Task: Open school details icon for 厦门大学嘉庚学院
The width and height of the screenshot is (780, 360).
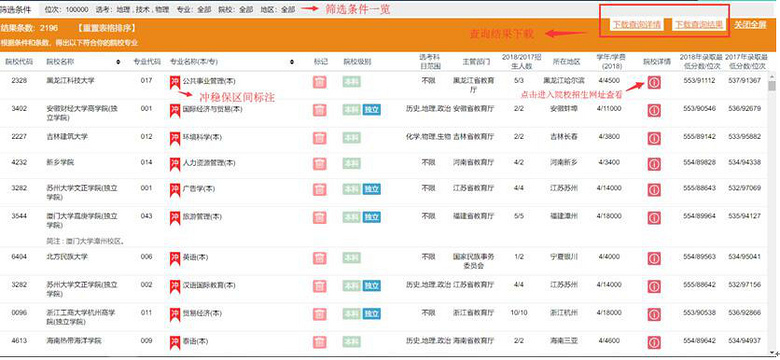Action: pyautogui.click(x=654, y=218)
